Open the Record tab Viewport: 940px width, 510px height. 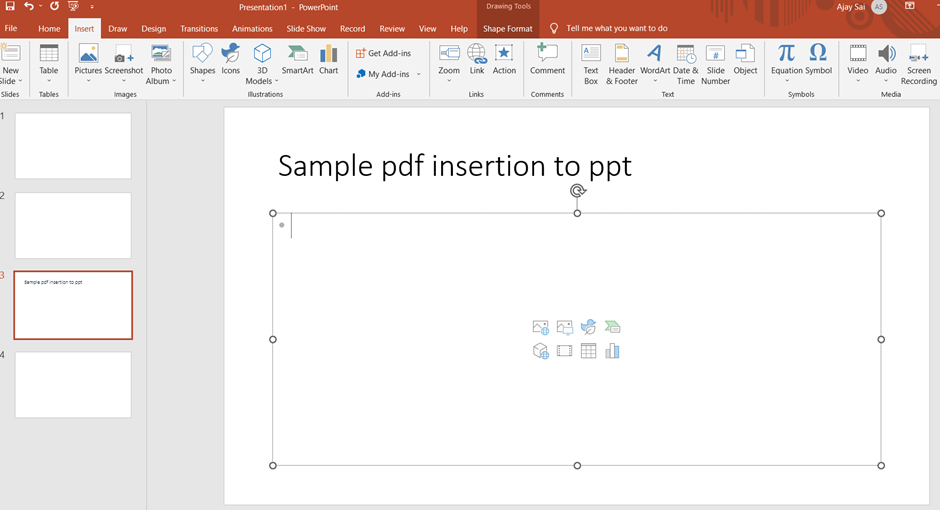tap(352, 29)
